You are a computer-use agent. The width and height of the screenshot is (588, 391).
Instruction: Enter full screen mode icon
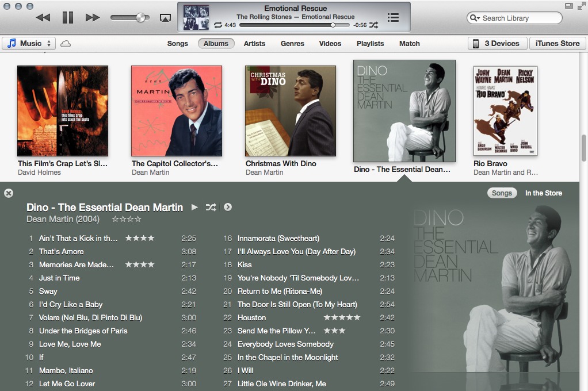click(x=581, y=6)
